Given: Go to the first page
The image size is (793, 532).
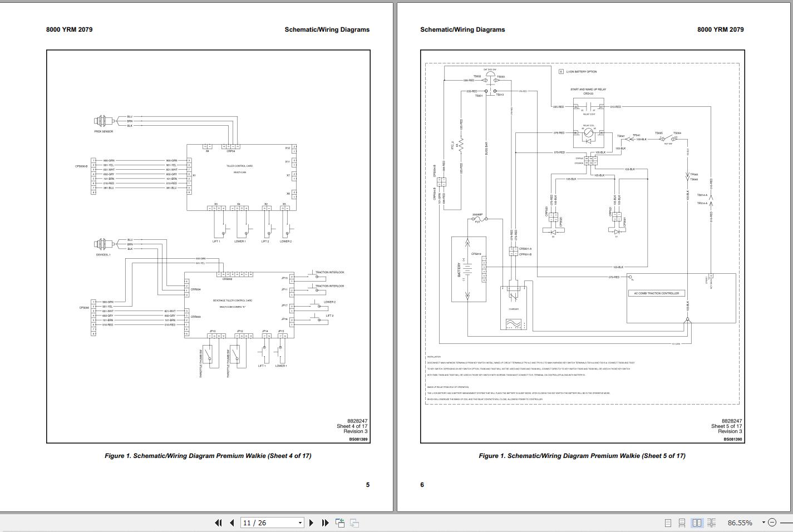Looking at the screenshot, I should 218,523.
